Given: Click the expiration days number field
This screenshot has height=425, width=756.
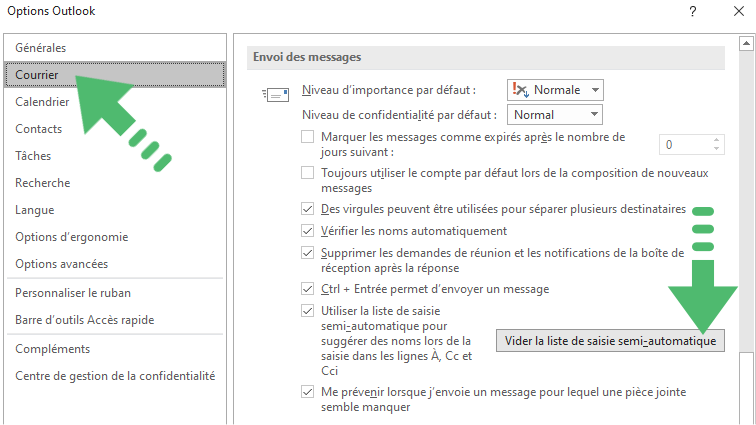Looking at the screenshot, I should tap(685, 145).
